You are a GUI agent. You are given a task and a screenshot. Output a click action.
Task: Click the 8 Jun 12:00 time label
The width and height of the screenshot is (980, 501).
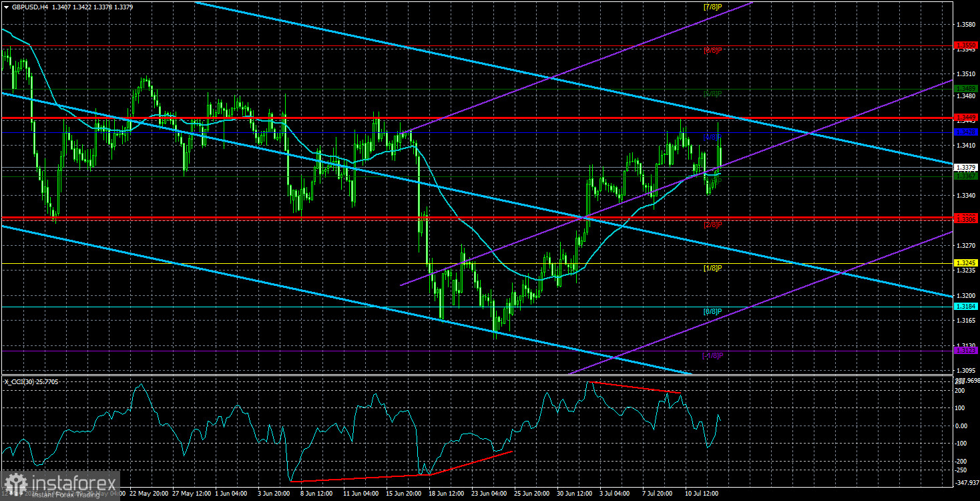coord(316,494)
